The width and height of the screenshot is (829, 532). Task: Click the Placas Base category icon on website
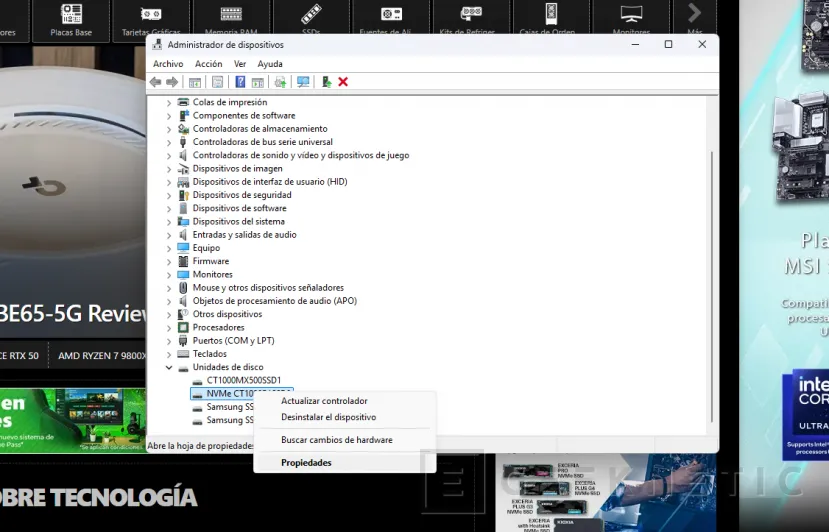coord(71,14)
